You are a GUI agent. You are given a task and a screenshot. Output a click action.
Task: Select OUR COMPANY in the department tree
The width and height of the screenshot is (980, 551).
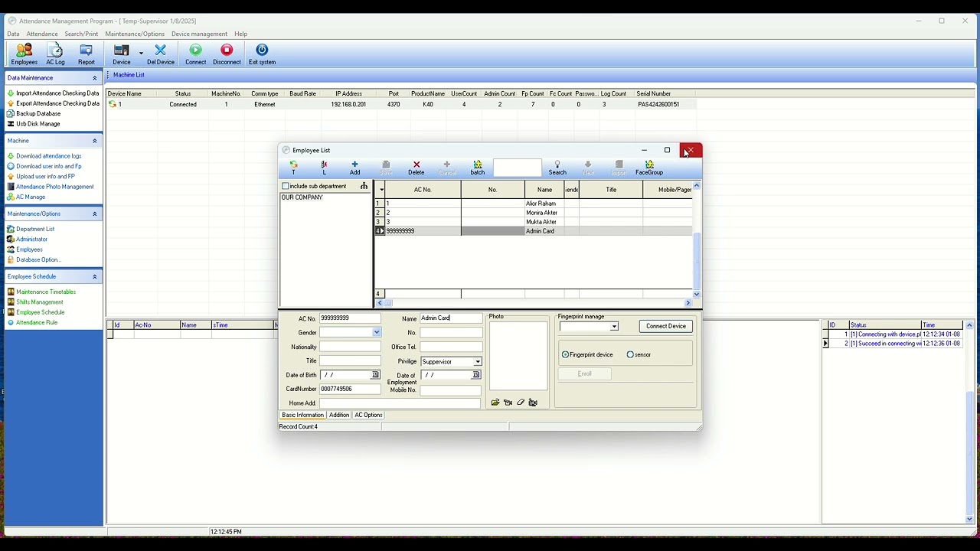coord(302,197)
